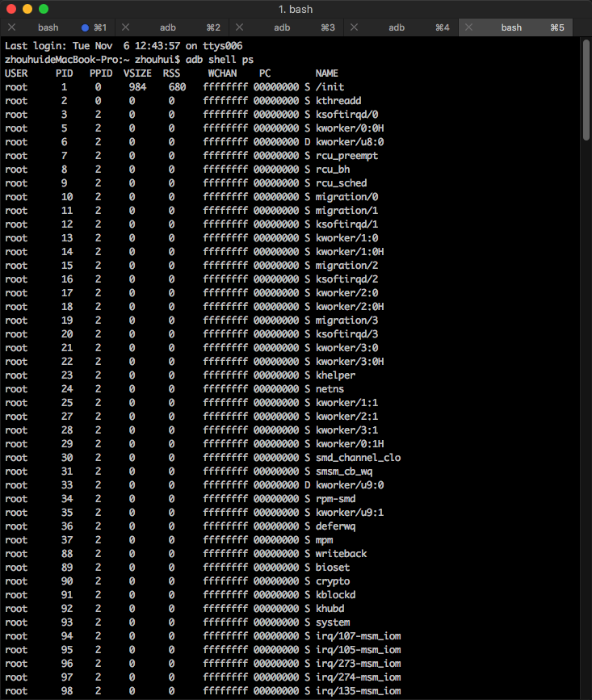Screen dimensions: 592x700
Task: Click the red close window button
Action: (11, 9)
